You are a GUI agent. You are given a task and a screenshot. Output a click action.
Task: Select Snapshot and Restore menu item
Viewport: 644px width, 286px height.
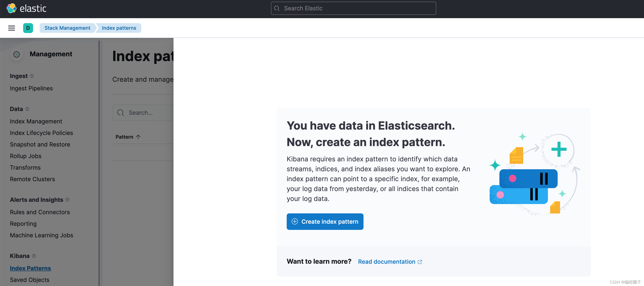(x=40, y=144)
